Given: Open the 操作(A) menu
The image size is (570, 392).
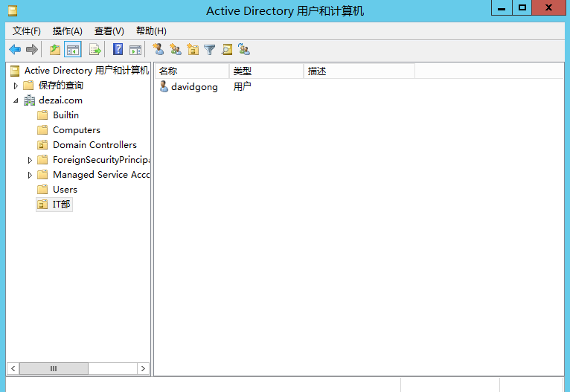Looking at the screenshot, I should pyautogui.click(x=67, y=31).
